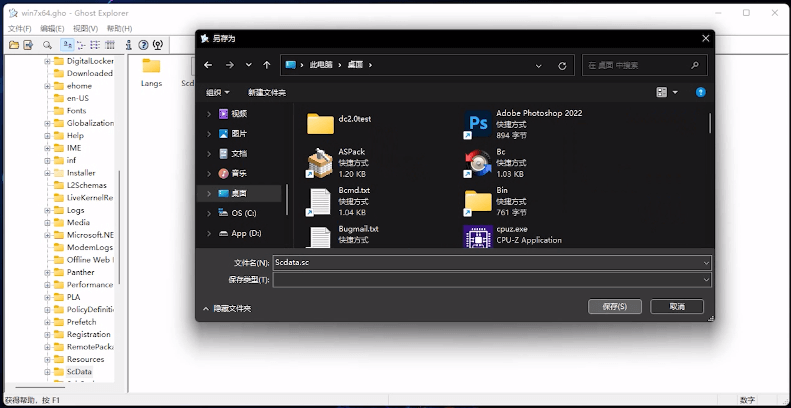The width and height of the screenshot is (791, 408).
Task: Expand the DigitalLocker tree folder
Action: [x=47, y=61]
